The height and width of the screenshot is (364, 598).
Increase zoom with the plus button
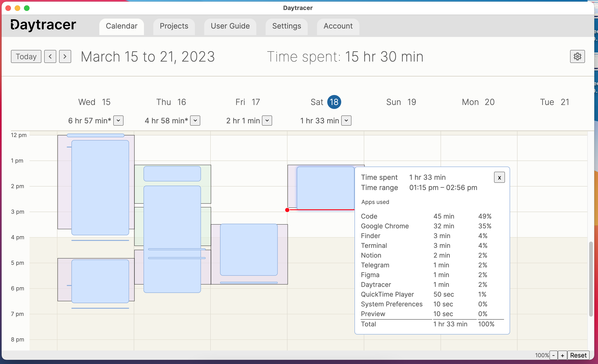click(562, 355)
